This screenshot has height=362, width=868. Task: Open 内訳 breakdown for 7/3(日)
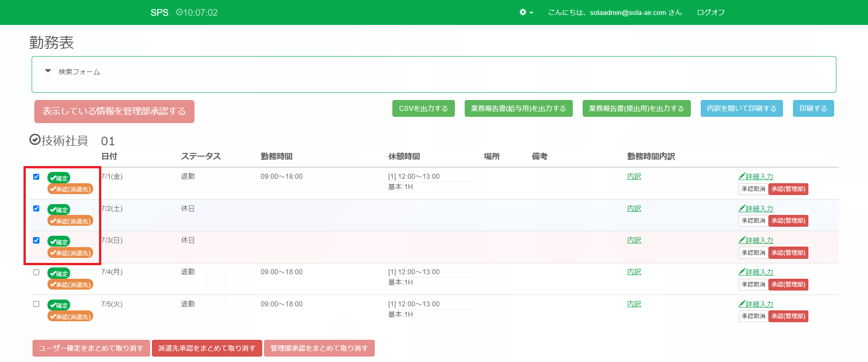634,240
